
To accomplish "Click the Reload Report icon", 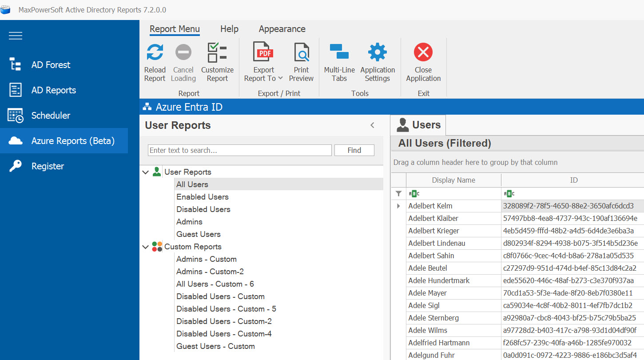I will [x=155, y=53].
